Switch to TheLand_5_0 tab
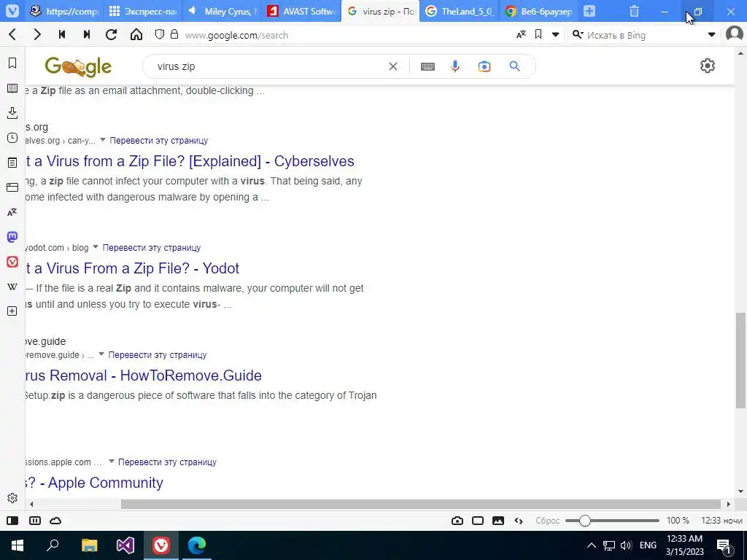This screenshot has width=747, height=560. coord(460,11)
